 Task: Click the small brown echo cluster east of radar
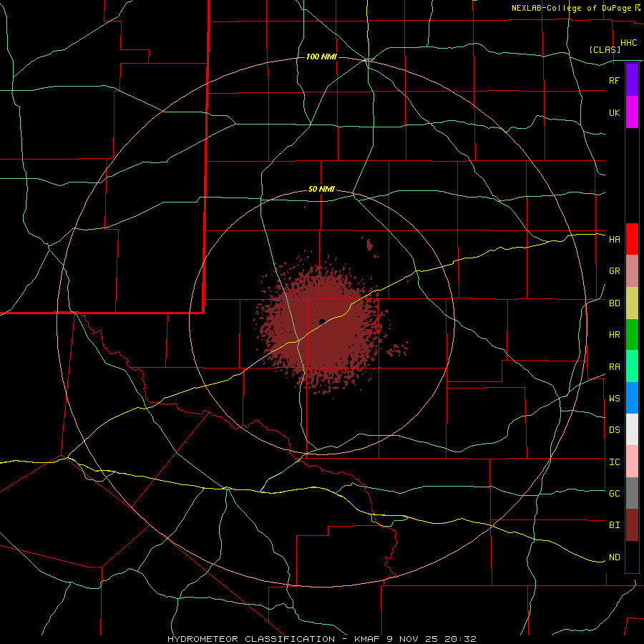click(397, 349)
